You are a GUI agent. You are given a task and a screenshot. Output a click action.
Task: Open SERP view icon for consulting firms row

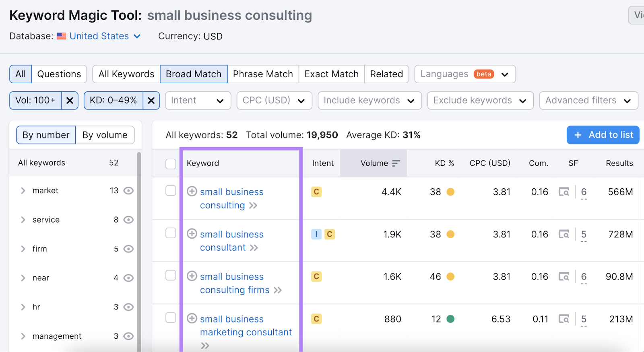pos(564,276)
